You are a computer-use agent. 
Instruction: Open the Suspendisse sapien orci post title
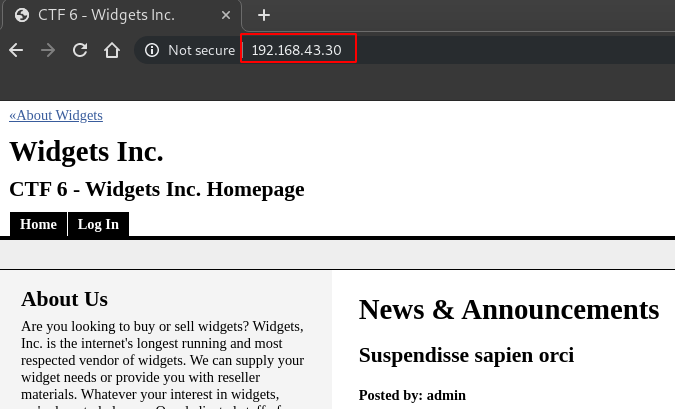pos(466,355)
